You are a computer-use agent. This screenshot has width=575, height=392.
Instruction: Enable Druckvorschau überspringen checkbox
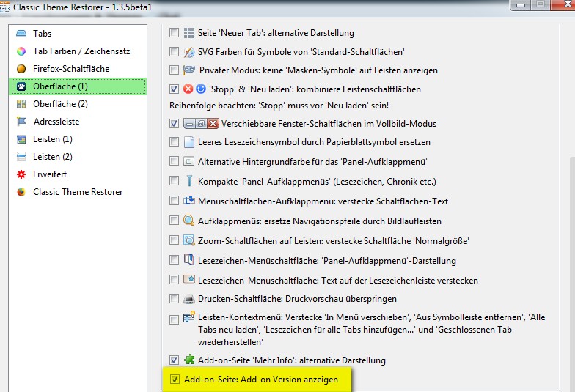pyautogui.click(x=175, y=299)
